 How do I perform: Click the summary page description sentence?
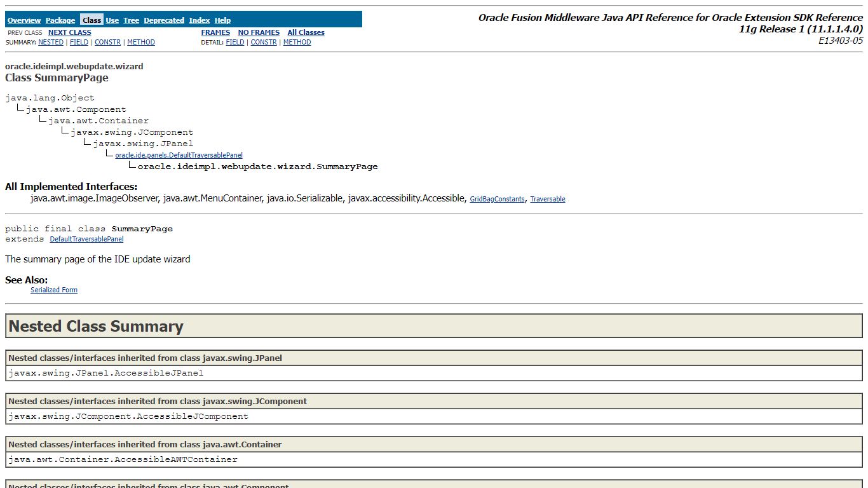[98, 259]
